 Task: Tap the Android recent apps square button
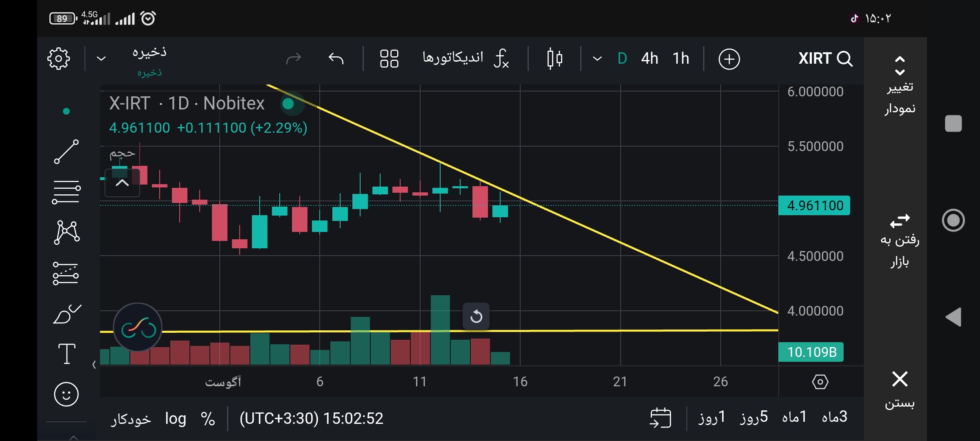pos(953,123)
